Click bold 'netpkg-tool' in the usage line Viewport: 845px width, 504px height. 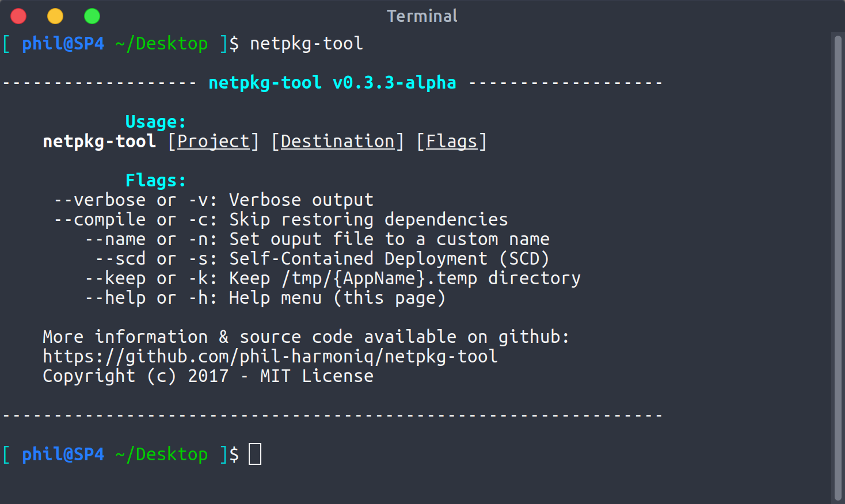[x=100, y=142]
